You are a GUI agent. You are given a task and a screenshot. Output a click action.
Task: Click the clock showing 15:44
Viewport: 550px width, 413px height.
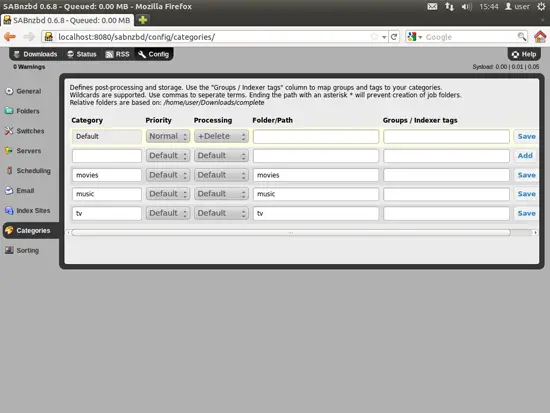tap(489, 6)
